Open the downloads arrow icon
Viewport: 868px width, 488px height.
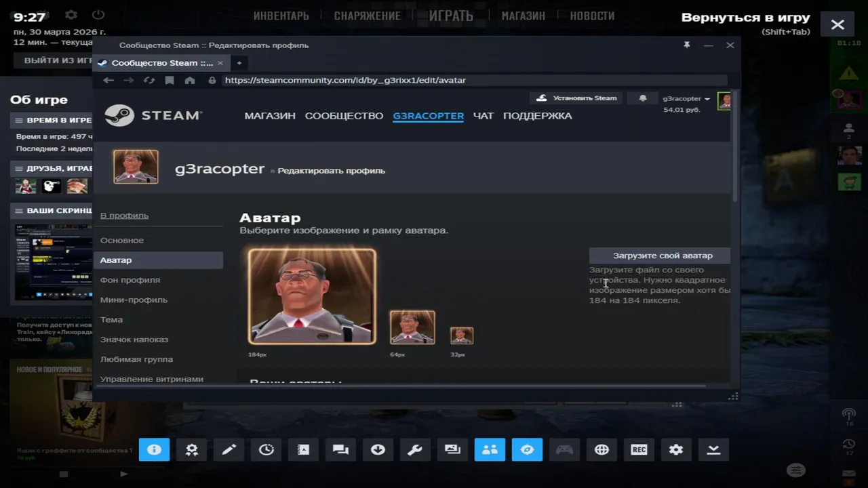378,449
